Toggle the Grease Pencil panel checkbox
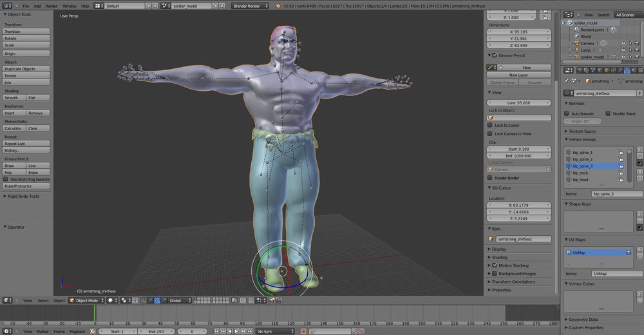 tap(495, 55)
